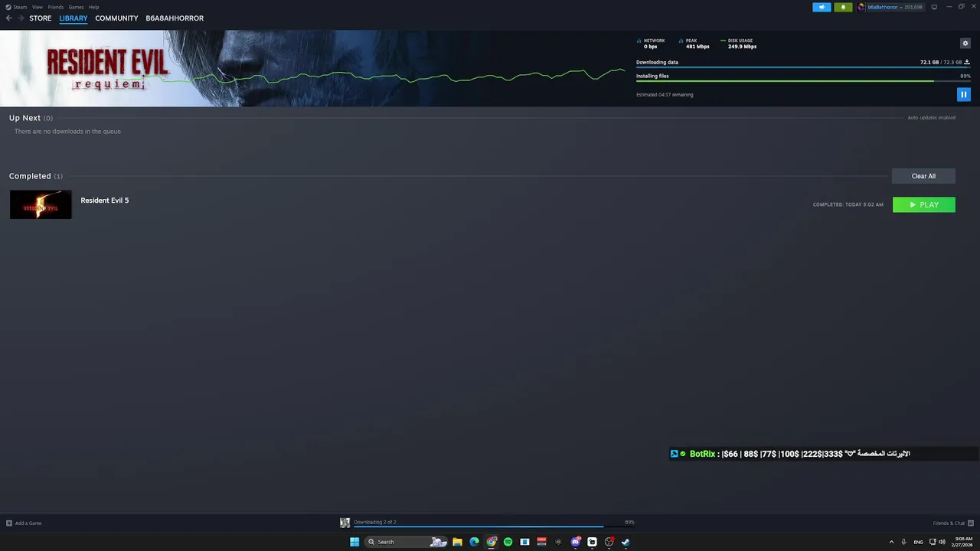Open the COMMUNITY tab
980x551 pixels.
pos(116,18)
